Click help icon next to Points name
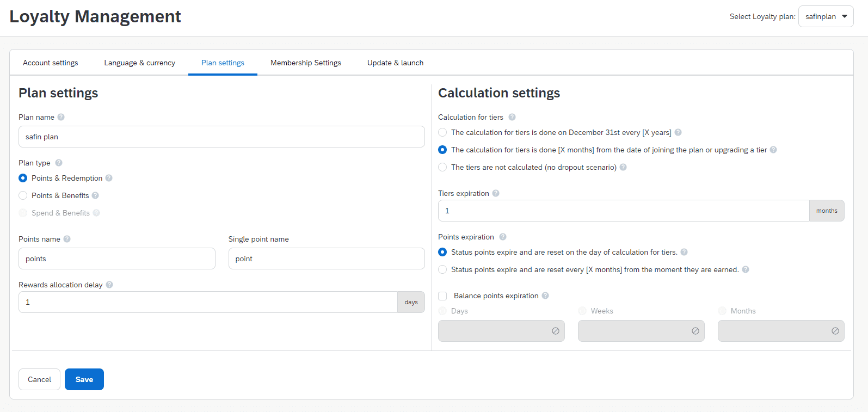 [x=67, y=239]
